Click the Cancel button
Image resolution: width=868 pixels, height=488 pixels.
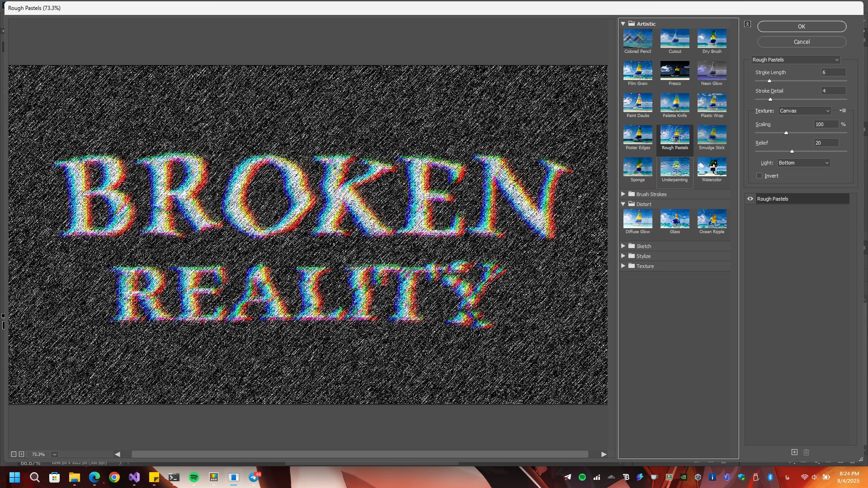[x=801, y=42]
